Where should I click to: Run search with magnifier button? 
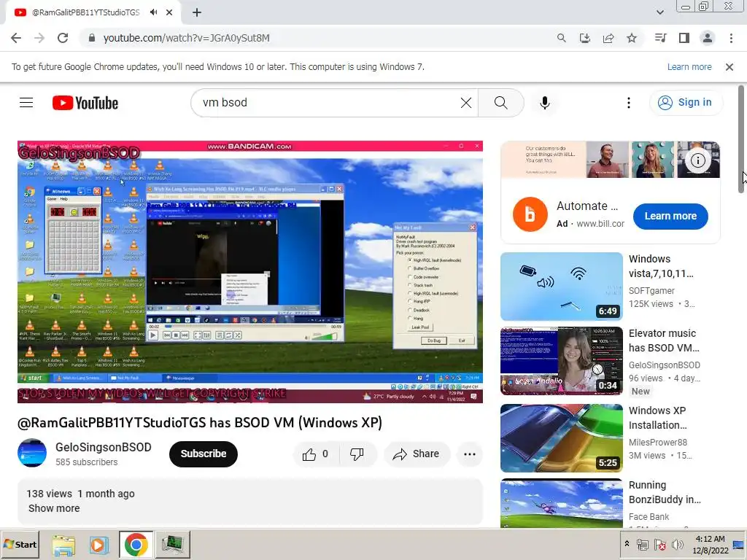coord(500,102)
